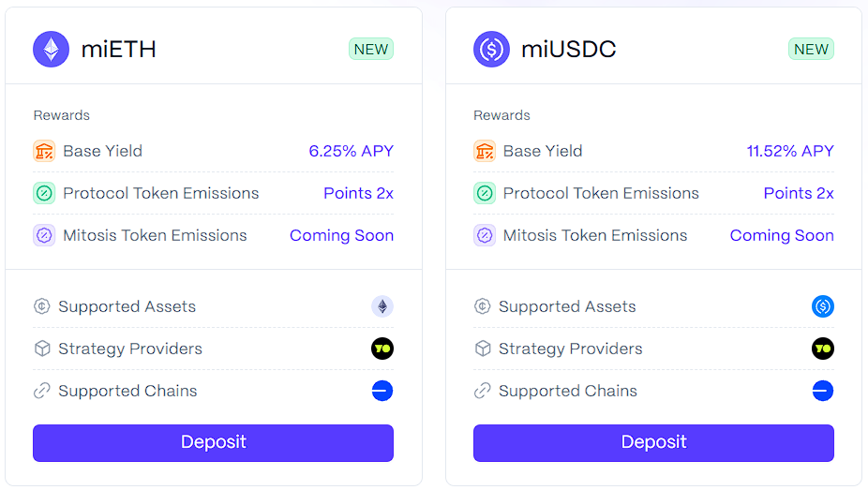Deposit into the miUSDC vault

(653, 442)
